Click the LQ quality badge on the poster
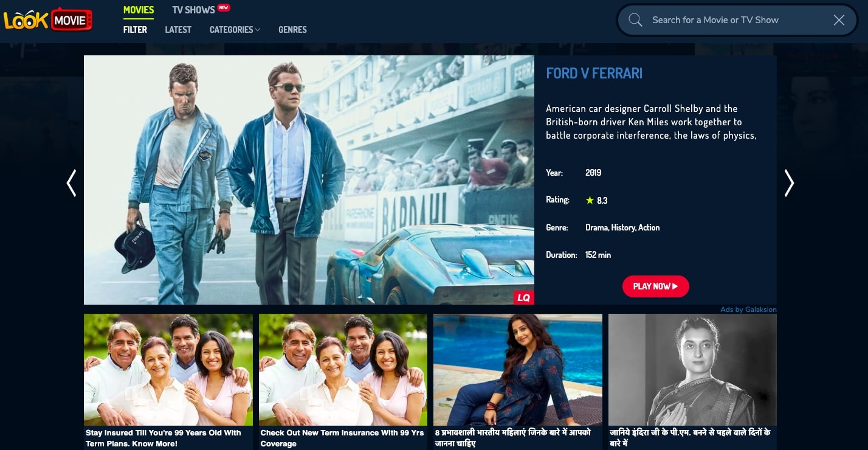This screenshot has width=868, height=450. pyautogui.click(x=523, y=297)
